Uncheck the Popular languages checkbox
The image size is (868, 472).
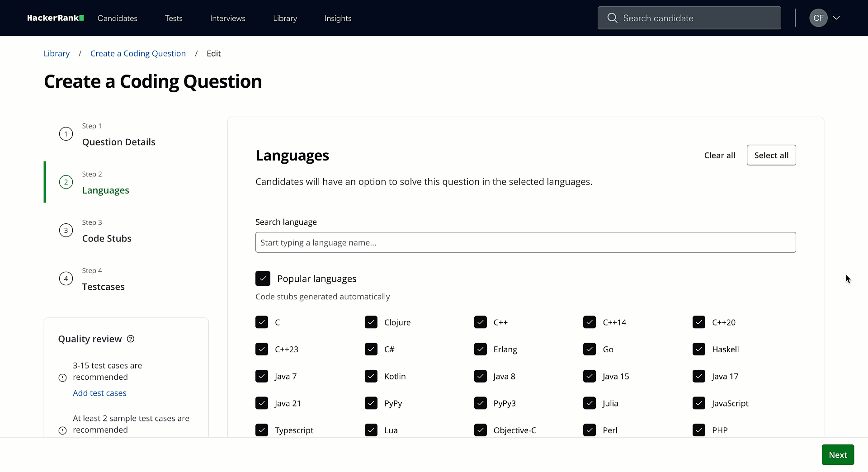point(263,278)
